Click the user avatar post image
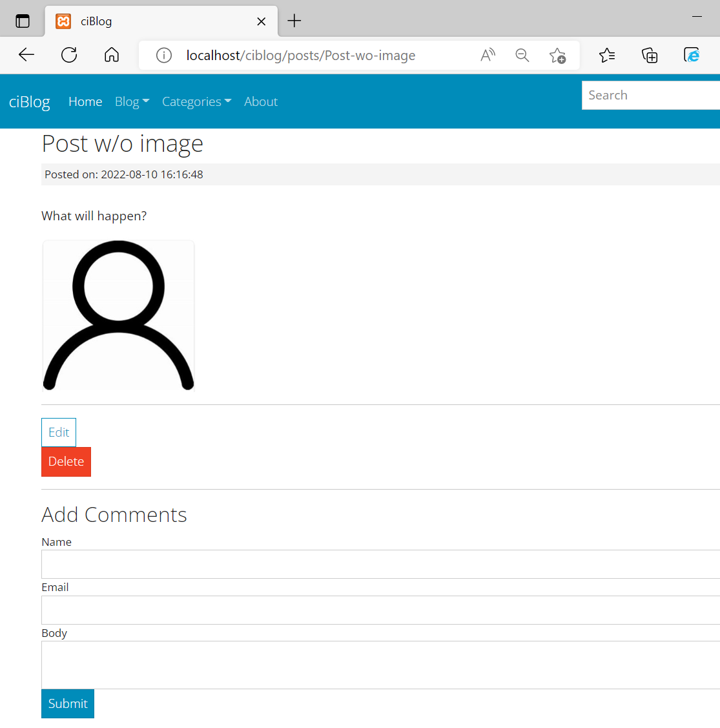Image resolution: width=720 pixels, height=728 pixels. click(118, 316)
